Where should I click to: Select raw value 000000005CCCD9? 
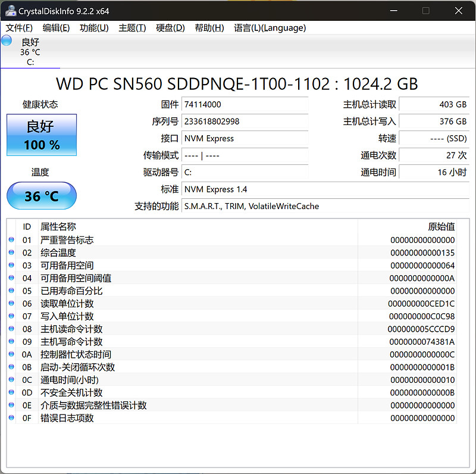click(x=421, y=329)
